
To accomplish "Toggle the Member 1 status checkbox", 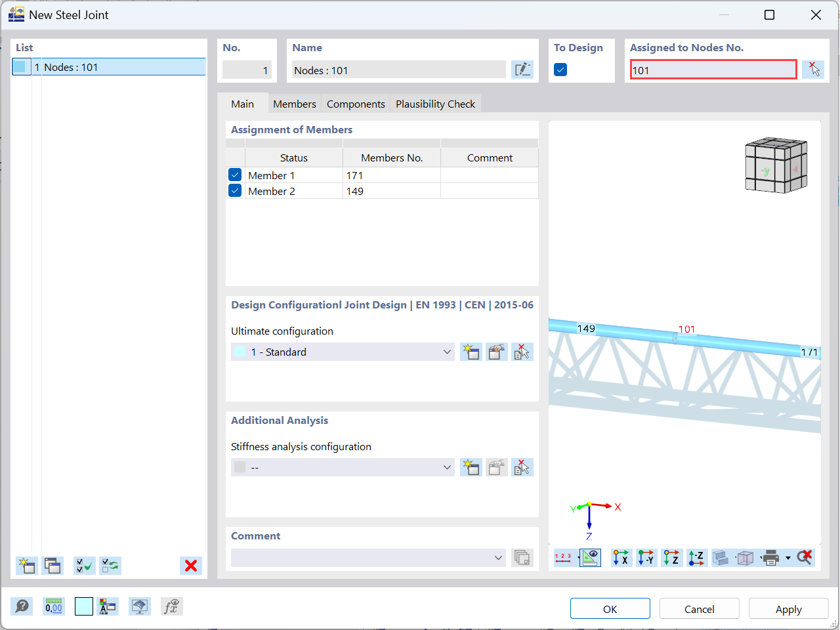I will 235,175.
